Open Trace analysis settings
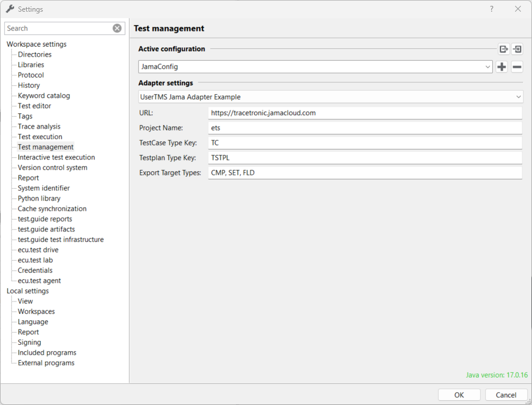Viewport: 532px width, 405px height. click(39, 126)
